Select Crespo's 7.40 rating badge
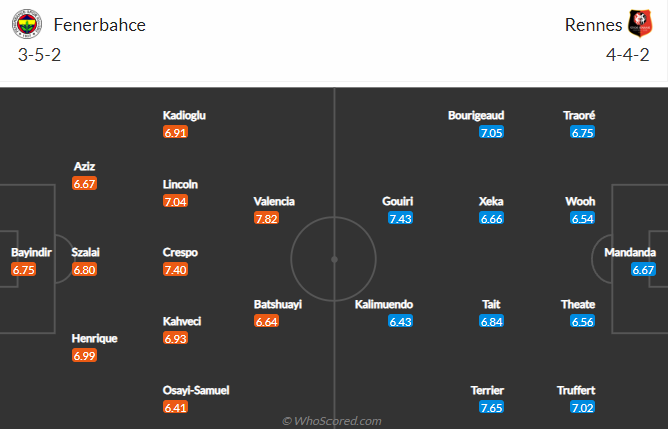This screenshot has height=429, width=668. click(x=175, y=270)
